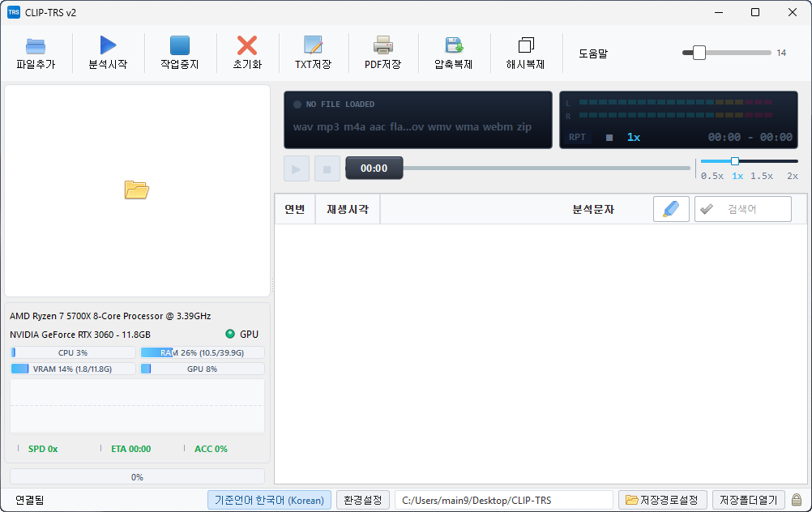This screenshot has width=812, height=512.
Task: Click the VRAM 14% usage bar
Action: (x=73, y=369)
